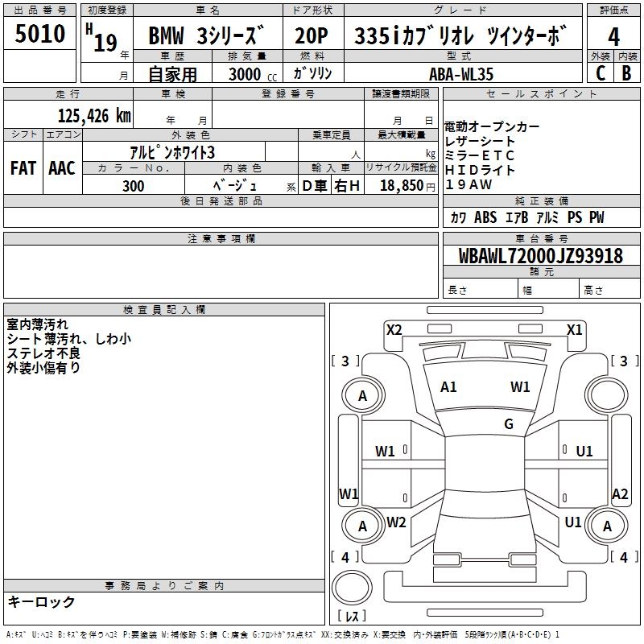The width and height of the screenshot is (644, 644).
Task: Select the interior color ベージュ
Action: (x=235, y=185)
